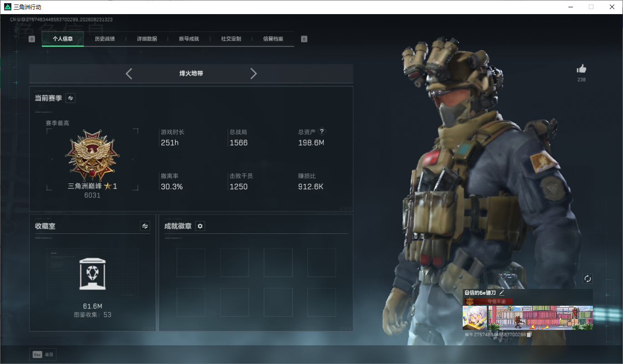This screenshot has width=623, height=364.
Task: Click the 游戏时长 value 251h
Action: (x=169, y=143)
